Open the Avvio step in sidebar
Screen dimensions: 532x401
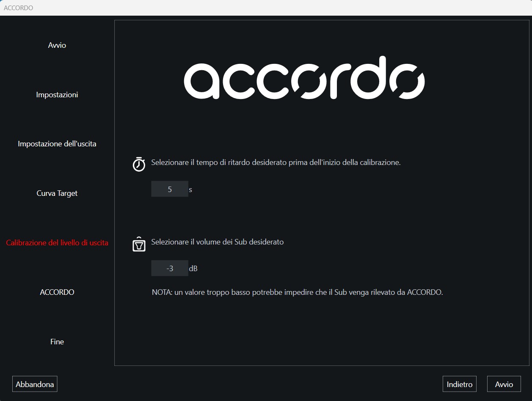(x=57, y=45)
